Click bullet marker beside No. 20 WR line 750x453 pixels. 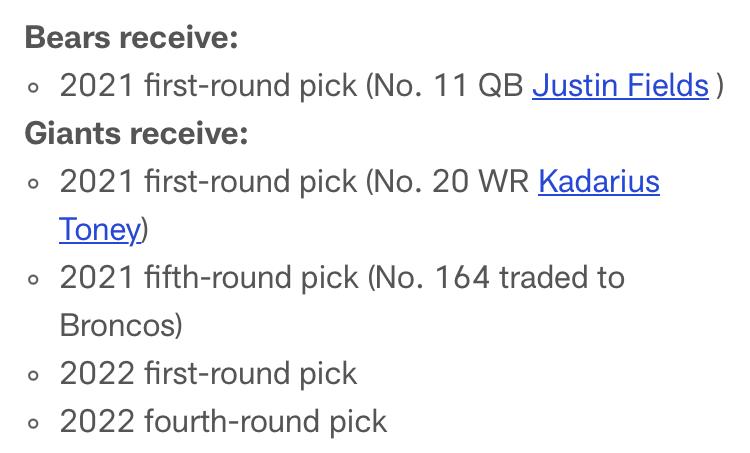point(33,183)
